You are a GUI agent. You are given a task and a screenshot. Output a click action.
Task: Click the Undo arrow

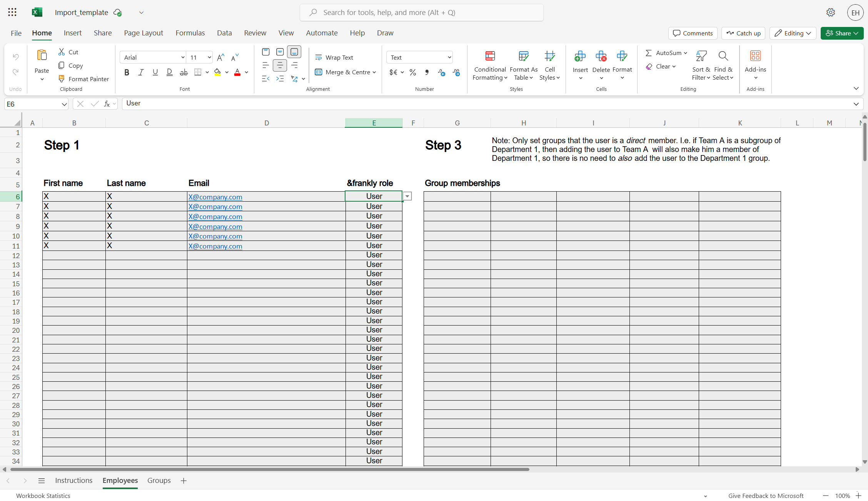tap(16, 57)
